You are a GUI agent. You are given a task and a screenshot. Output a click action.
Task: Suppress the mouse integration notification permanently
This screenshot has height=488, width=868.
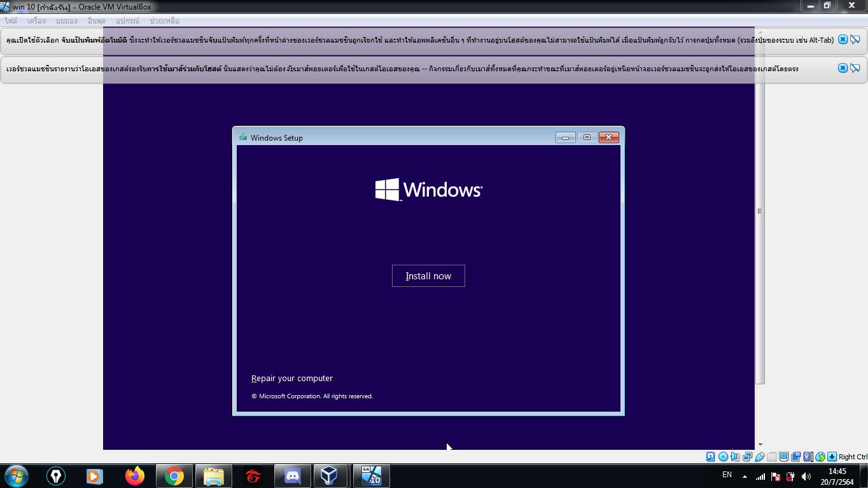tap(855, 68)
